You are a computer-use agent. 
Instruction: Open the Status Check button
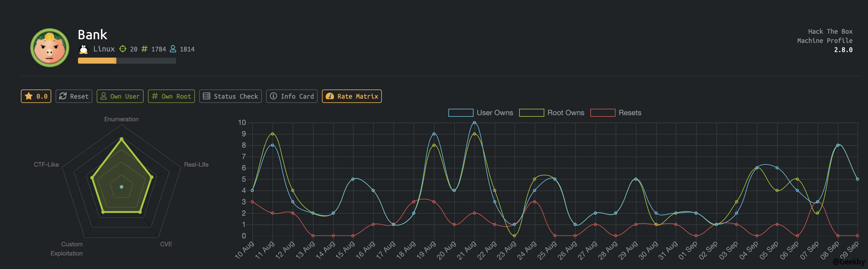click(x=231, y=96)
